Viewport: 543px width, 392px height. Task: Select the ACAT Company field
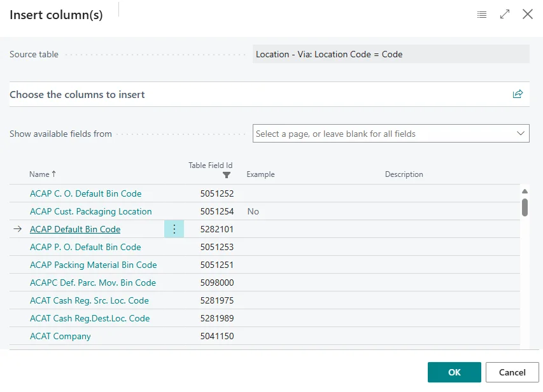(x=60, y=336)
